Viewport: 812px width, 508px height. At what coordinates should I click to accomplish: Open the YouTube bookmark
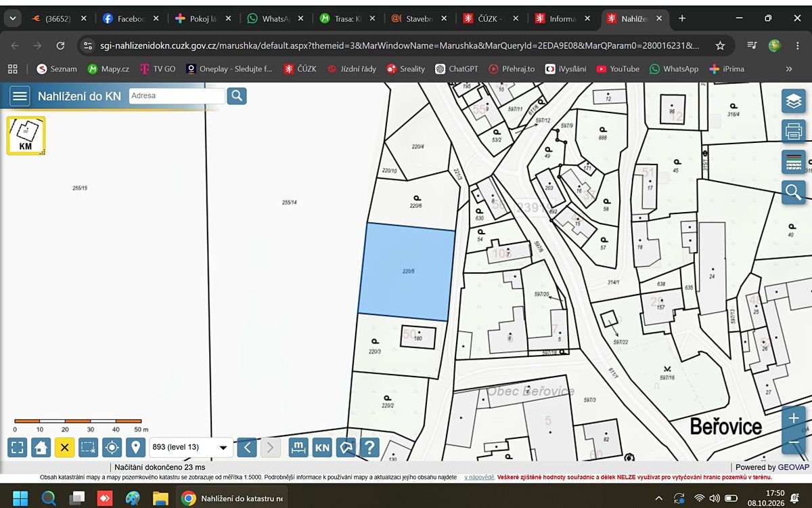[x=617, y=68]
